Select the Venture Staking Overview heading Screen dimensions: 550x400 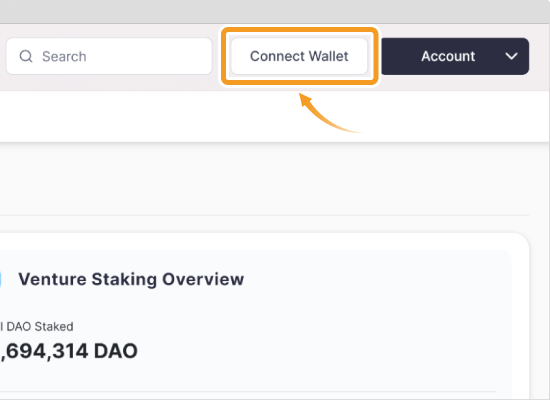point(131,280)
